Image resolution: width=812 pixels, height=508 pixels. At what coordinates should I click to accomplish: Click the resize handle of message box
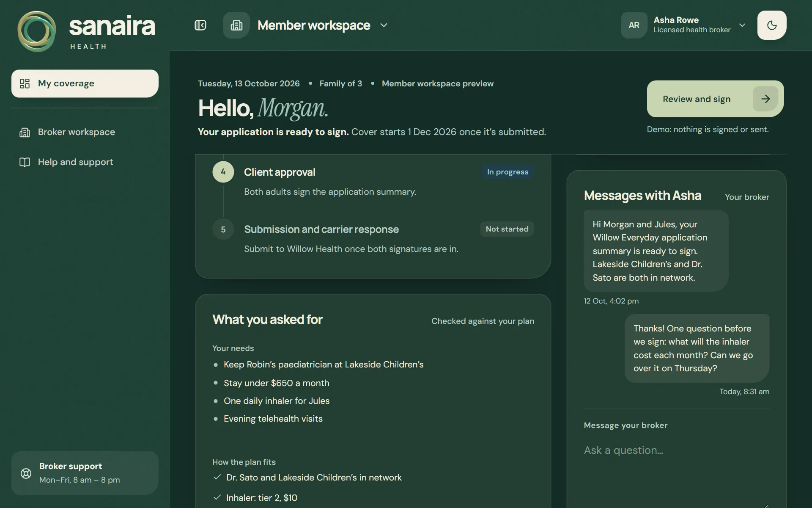click(766, 505)
